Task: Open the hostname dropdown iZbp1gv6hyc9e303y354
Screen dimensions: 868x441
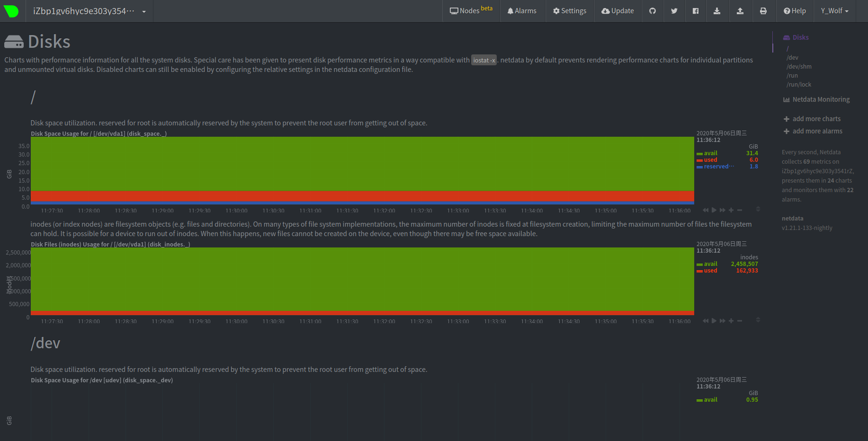Action: 89,11
